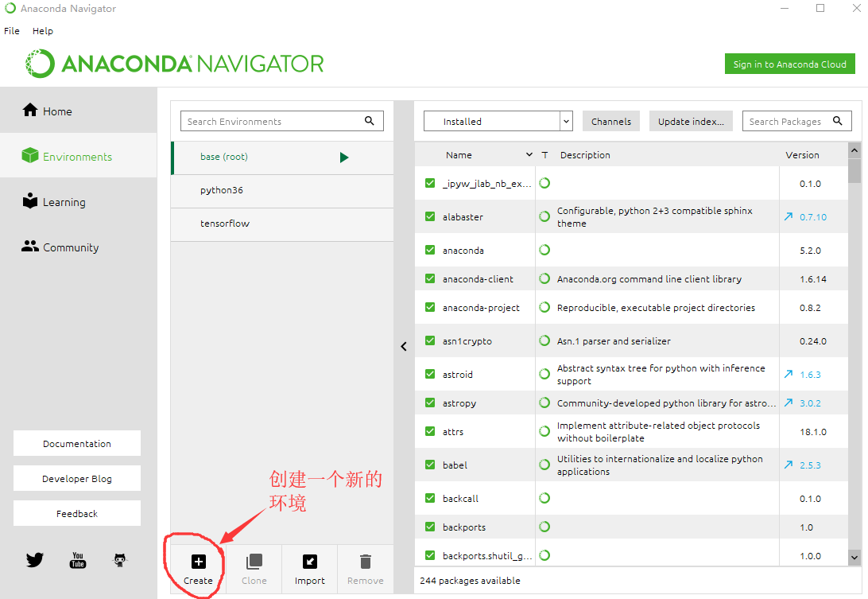Select the tensorflow environment
The width and height of the screenshot is (868, 599).
tap(282, 224)
